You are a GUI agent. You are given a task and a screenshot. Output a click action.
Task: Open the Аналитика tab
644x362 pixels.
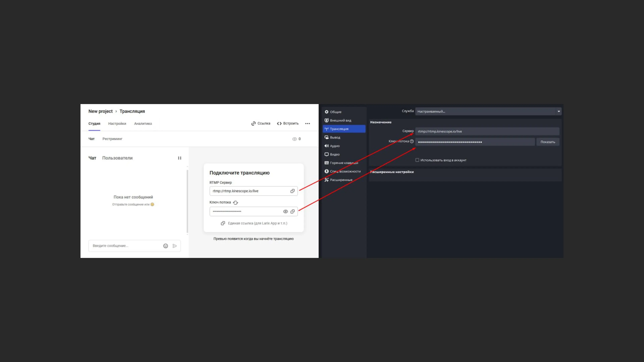tap(143, 123)
